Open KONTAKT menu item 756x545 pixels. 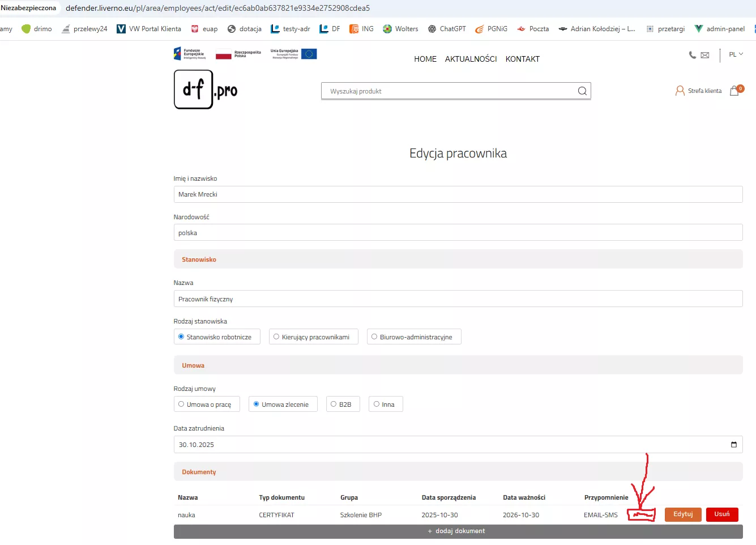tap(522, 59)
